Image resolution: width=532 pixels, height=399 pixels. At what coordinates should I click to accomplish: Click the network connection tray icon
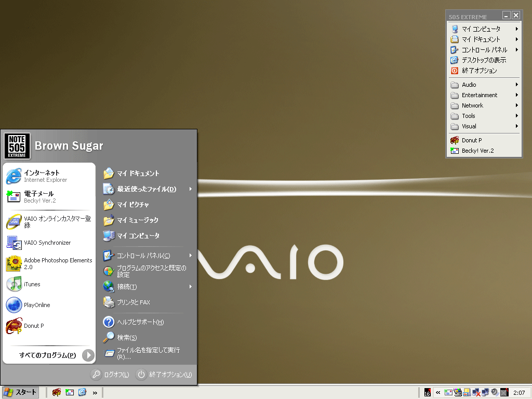[x=486, y=393]
